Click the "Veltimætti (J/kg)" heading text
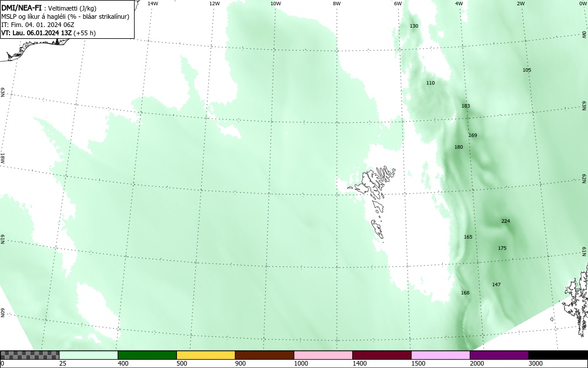588x368 pixels. click(x=72, y=8)
